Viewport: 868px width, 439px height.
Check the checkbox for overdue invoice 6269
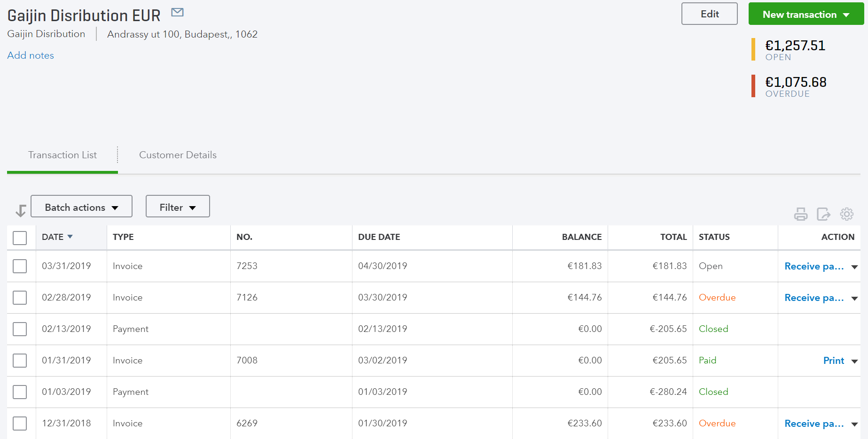pos(19,423)
